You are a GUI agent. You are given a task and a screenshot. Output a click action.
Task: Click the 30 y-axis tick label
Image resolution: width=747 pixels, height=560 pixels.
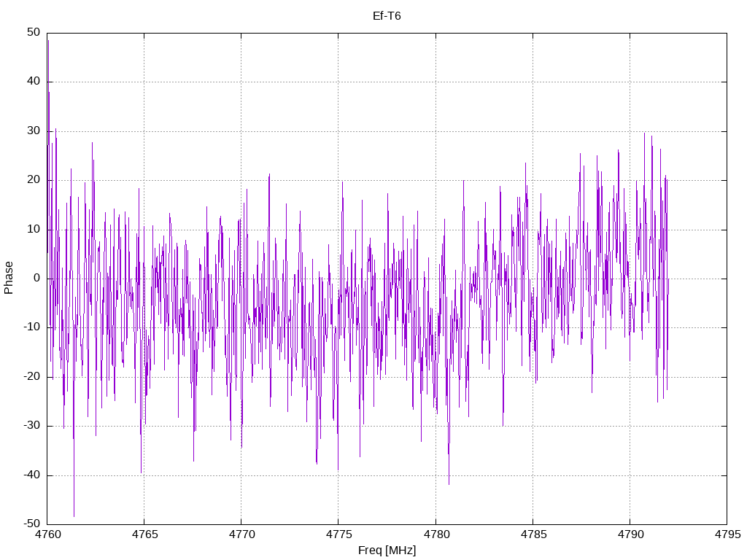(x=34, y=131)
